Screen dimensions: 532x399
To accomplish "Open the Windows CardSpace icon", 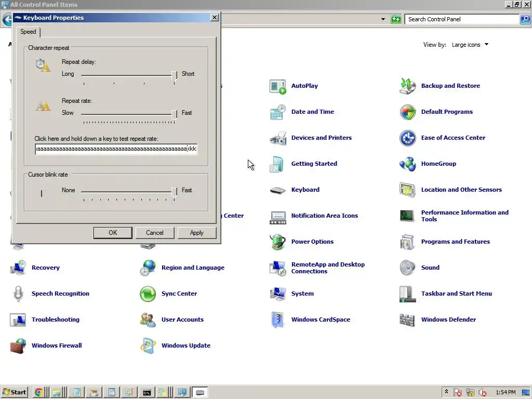I will (x=277, y=320).
